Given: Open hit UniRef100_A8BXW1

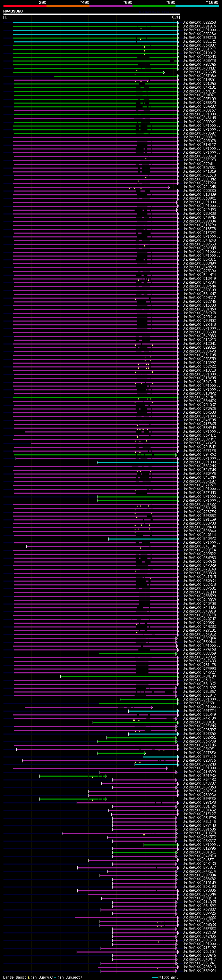Looking at the screenshot, I should pyautogui.click(x=199, y=722).
